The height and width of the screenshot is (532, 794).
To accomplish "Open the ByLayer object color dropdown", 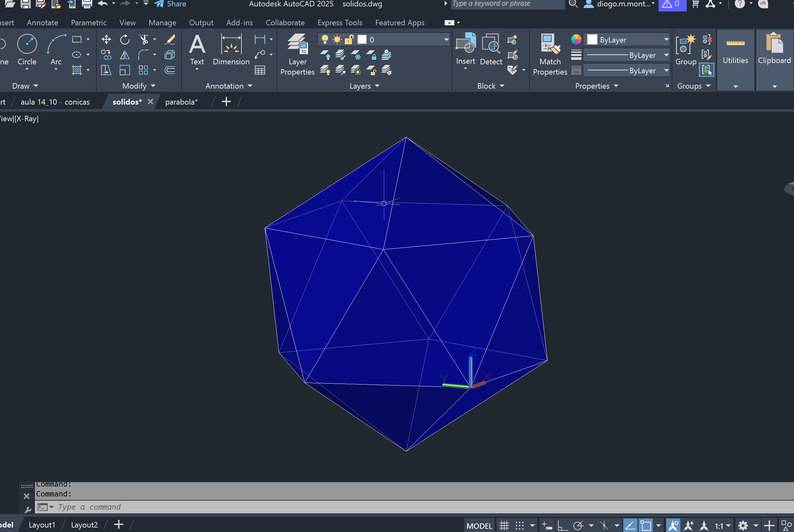I will 666,40.
